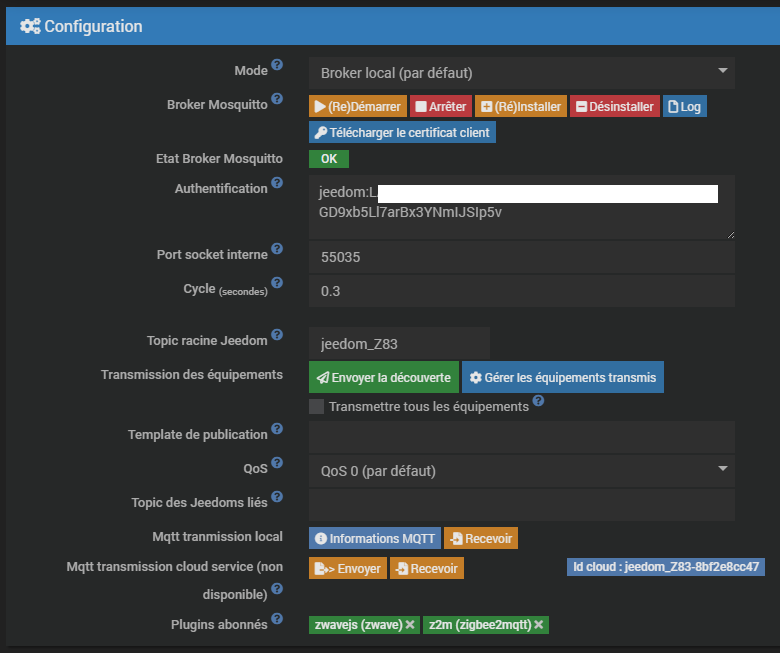This screenshot has height=653, width=780.
Task: Stop the broker with Arrêter button
Action: pos(440,106)
